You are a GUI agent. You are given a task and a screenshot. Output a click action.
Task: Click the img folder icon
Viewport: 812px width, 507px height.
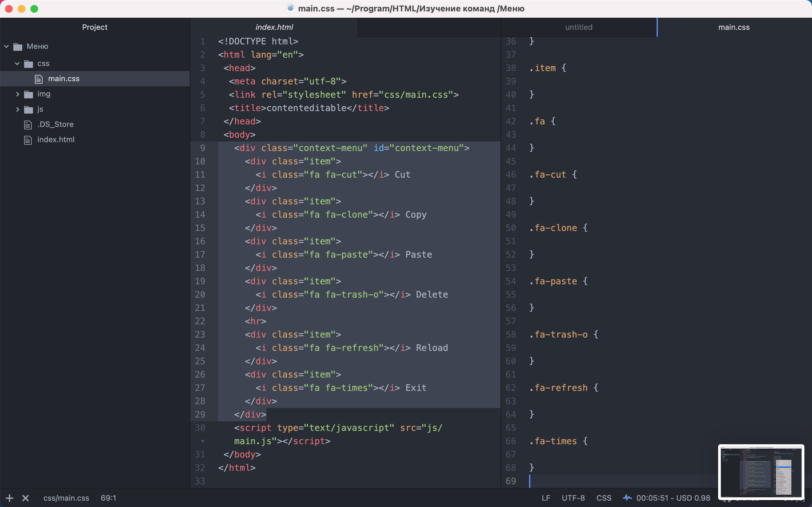[x=29, y=94]
